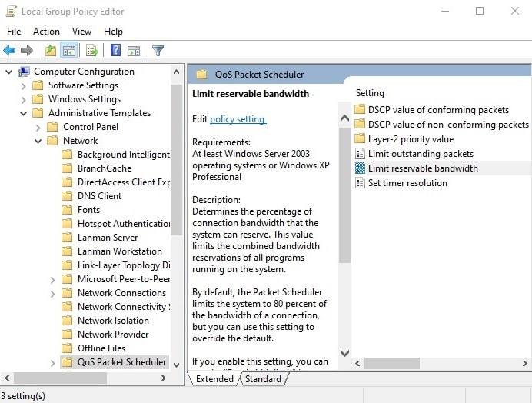Collapse the Network node
Screen dimensions: 532x403
pyautogui.click(x=38, y=142)
